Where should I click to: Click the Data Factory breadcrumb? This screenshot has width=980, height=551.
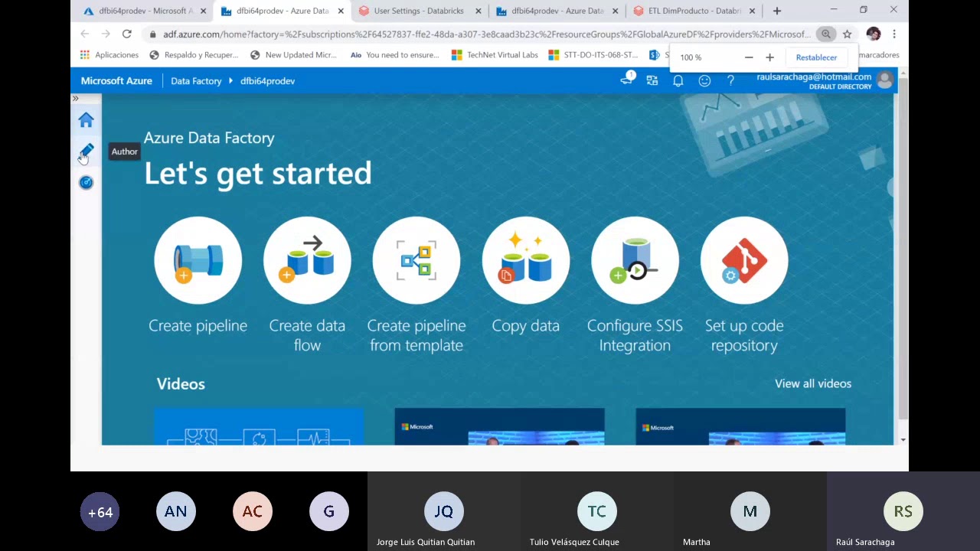196,80
